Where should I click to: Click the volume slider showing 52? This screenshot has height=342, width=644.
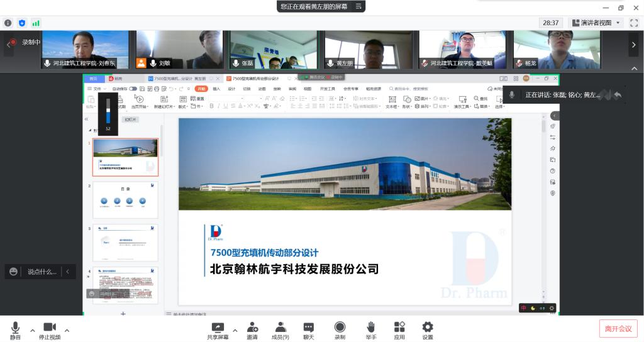[108, 111]
